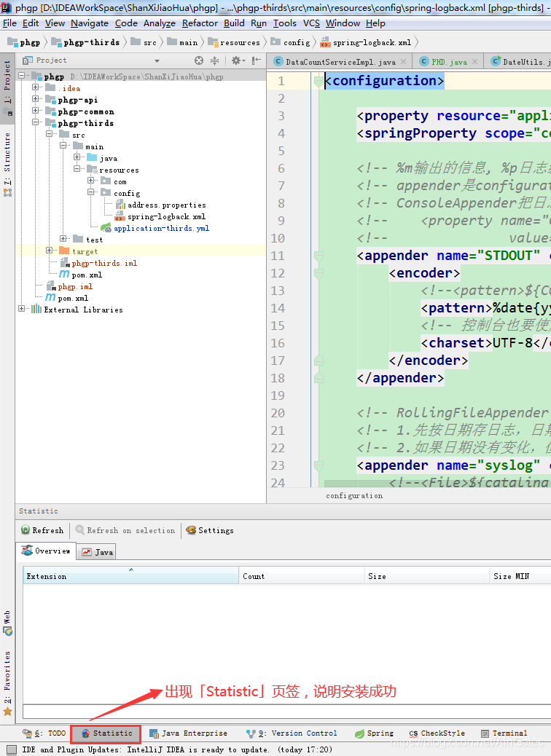This screenshot has height=756, width=551.
Task: Open the Project view dropdown arrow
Action: [x=157, y=60]
